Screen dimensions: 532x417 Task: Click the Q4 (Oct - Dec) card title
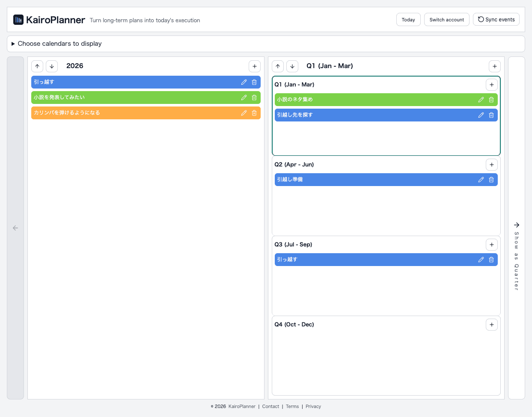pyautogui.click(x=294, y=325)
